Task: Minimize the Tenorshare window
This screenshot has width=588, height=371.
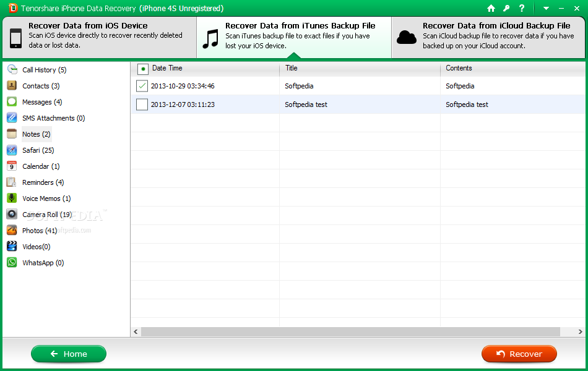Action: 561,8
